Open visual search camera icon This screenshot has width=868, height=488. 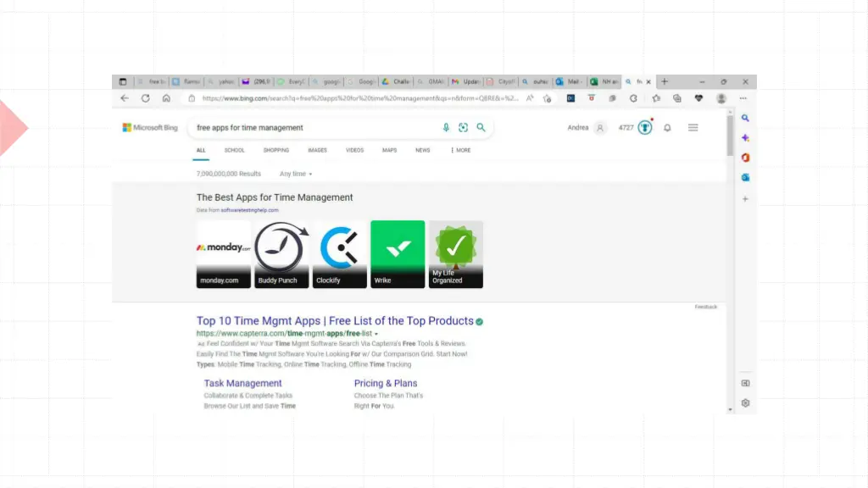coord(464,128)
